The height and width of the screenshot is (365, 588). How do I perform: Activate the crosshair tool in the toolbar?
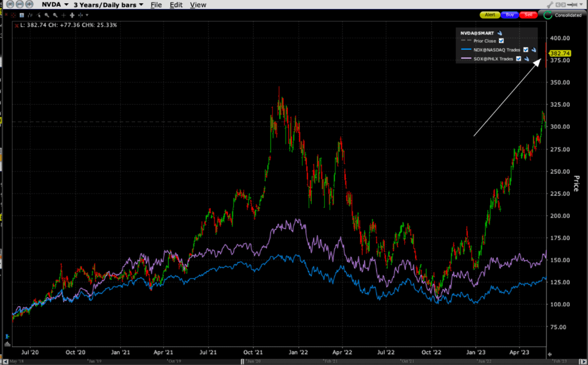pyautogui.click(x=64, y=15)
